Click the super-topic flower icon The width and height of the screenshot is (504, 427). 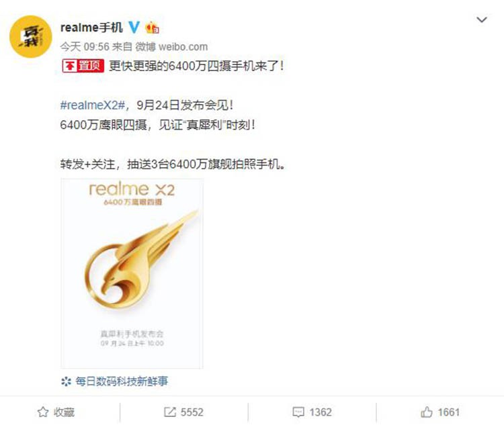(66, 381)
